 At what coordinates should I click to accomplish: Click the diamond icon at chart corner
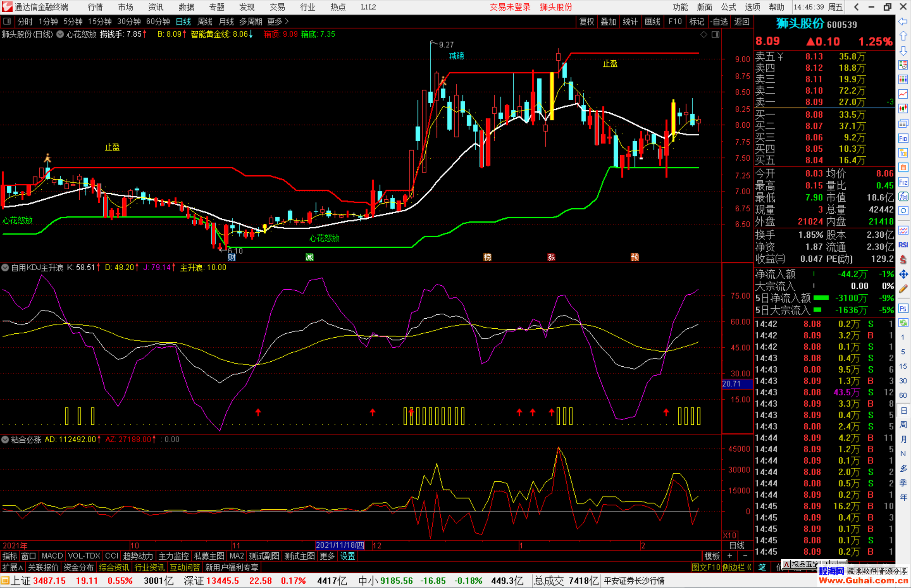[x=703, y=35]
